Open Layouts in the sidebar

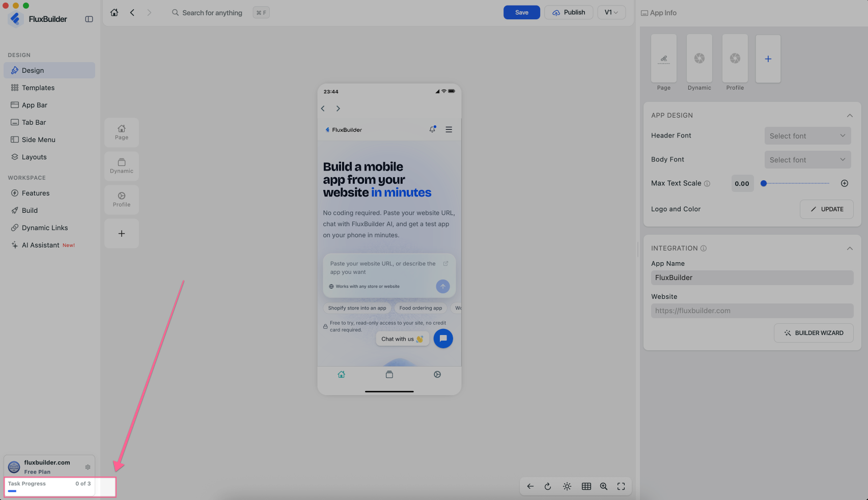click(x=49, y=157)
